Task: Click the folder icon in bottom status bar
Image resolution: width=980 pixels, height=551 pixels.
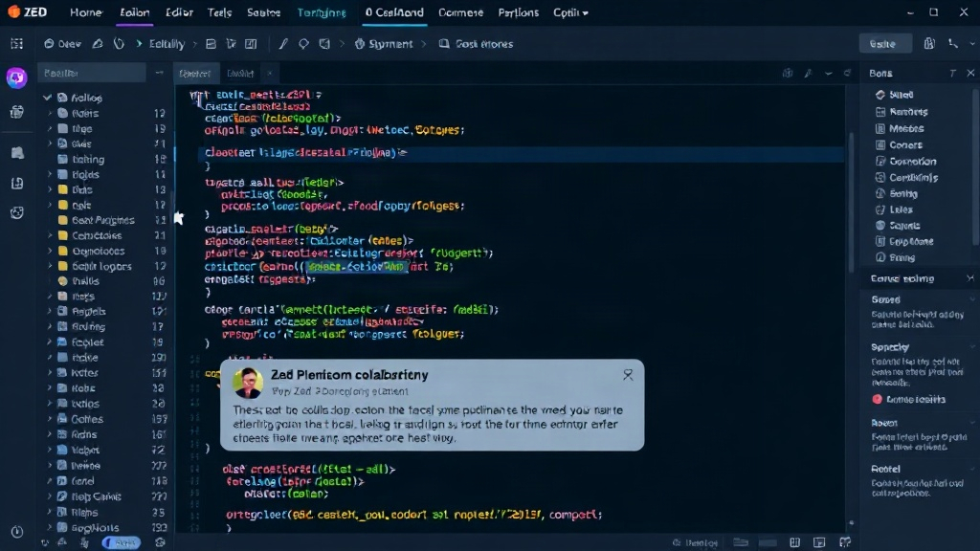Action: pos(741,542)
